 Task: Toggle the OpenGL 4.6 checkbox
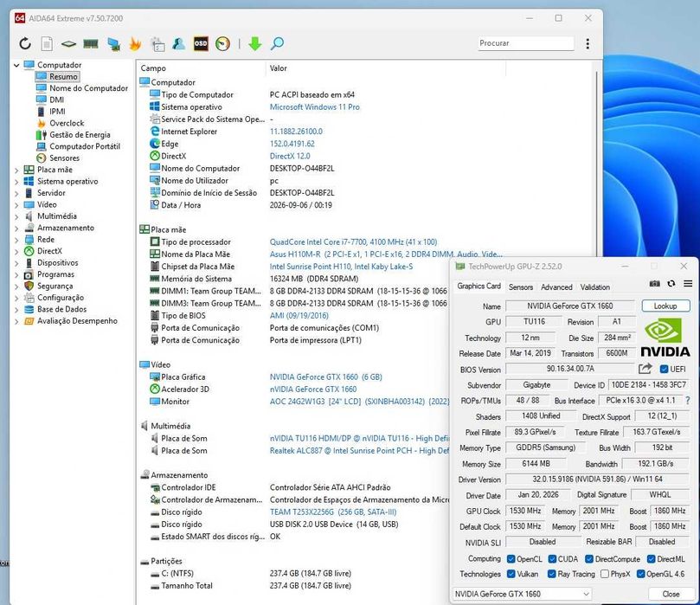(x=640, y=574)
